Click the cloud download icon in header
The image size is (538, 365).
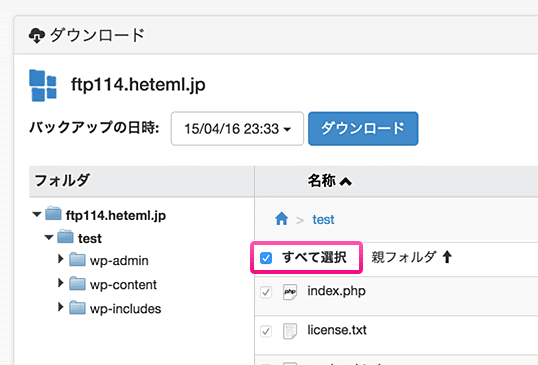pos(37,36)
